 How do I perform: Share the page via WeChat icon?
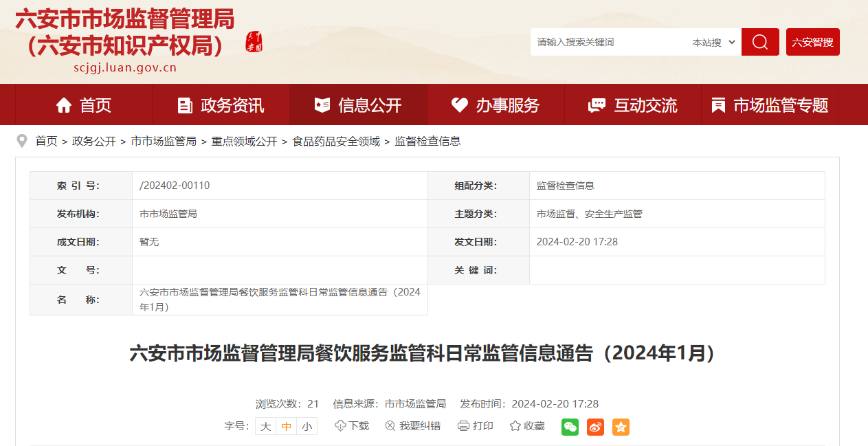point(570,427)
